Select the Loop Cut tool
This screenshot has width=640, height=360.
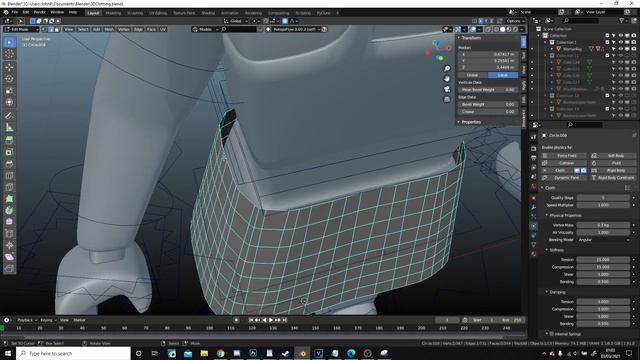(9, 176)
